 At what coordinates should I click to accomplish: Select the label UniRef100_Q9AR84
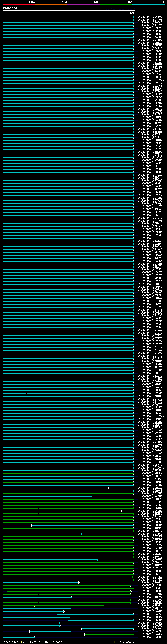click(150, 525)
